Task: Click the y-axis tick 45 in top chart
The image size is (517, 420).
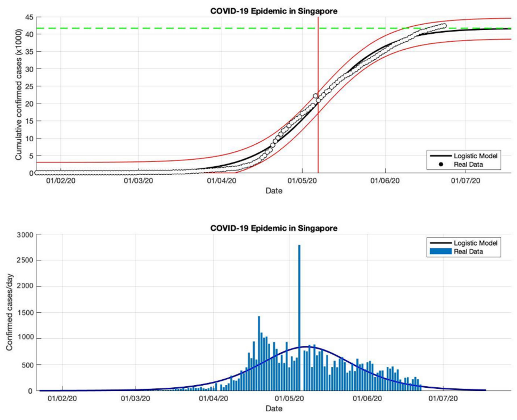Action: tap(29, 17)
